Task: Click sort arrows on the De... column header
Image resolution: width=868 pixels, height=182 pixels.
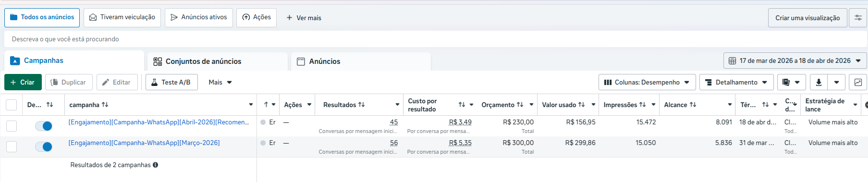Action: click(x=49, y=105)
